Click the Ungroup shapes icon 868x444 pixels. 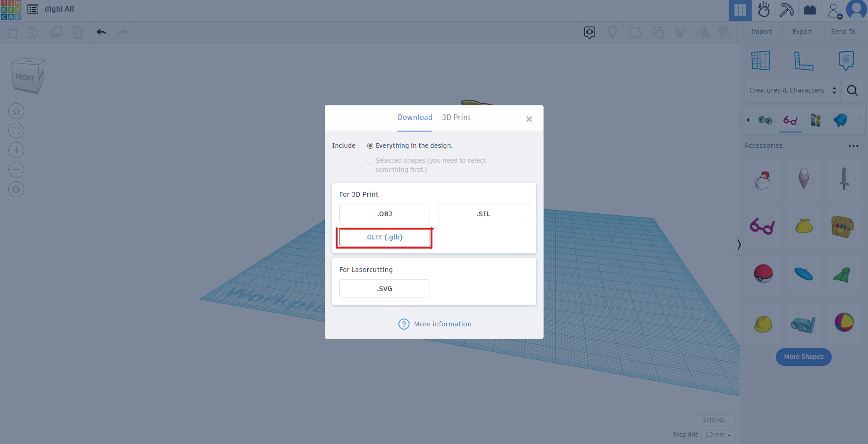click(658, 32)
